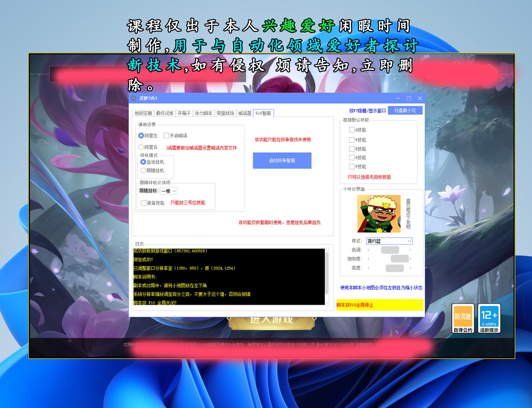The width and height of the screenshot is (532, 408).
Task: Click the 托盘最小化 button
Action: coord(405,110)
